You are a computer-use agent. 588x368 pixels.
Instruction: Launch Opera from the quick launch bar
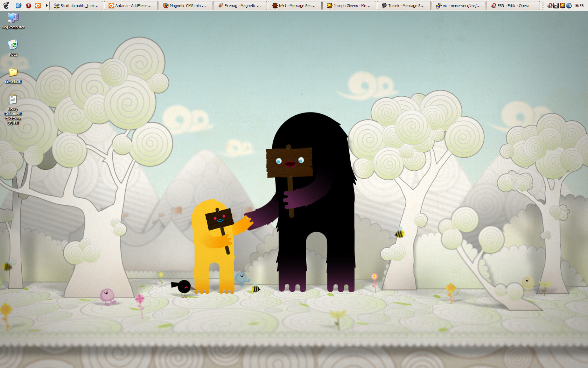pyautogui.click(x=28, y=5)
